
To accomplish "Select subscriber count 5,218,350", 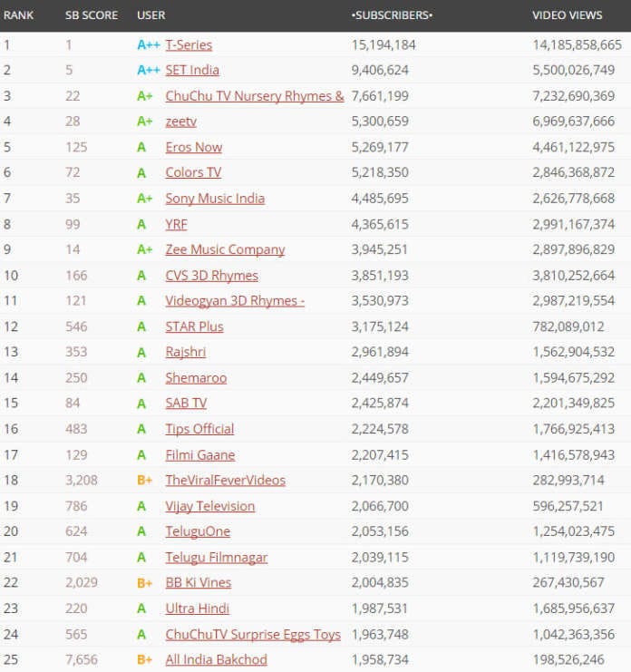I will click(x=380, y=172).
